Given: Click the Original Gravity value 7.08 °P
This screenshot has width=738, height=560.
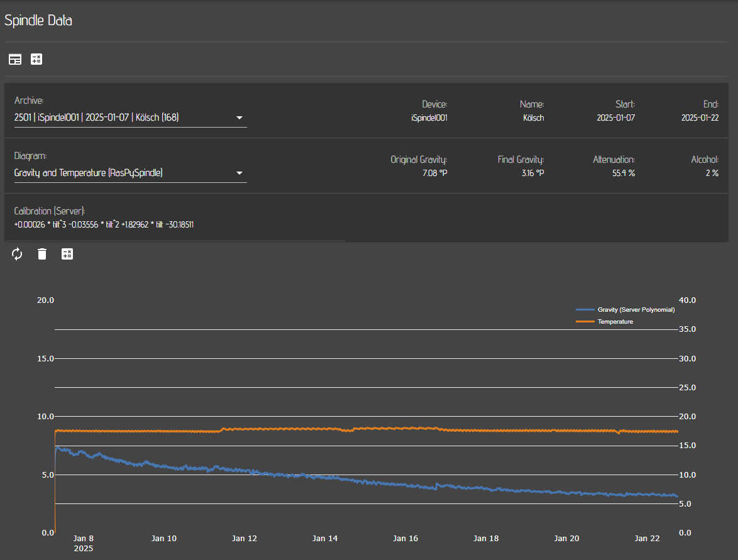Looking at the screenshot, I should tap(434, 173).
